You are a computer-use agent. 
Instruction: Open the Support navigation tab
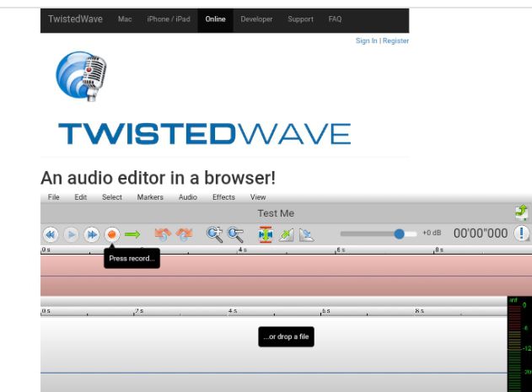301,19
